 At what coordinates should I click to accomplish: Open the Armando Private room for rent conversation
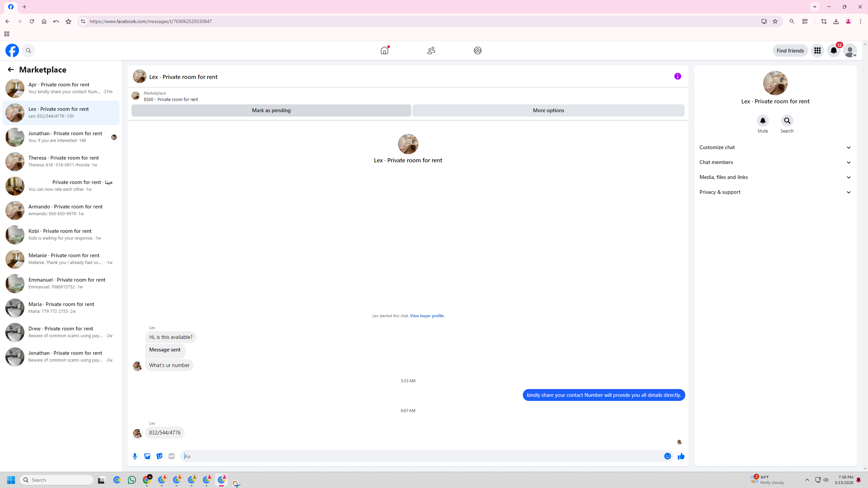coord(61,210)
